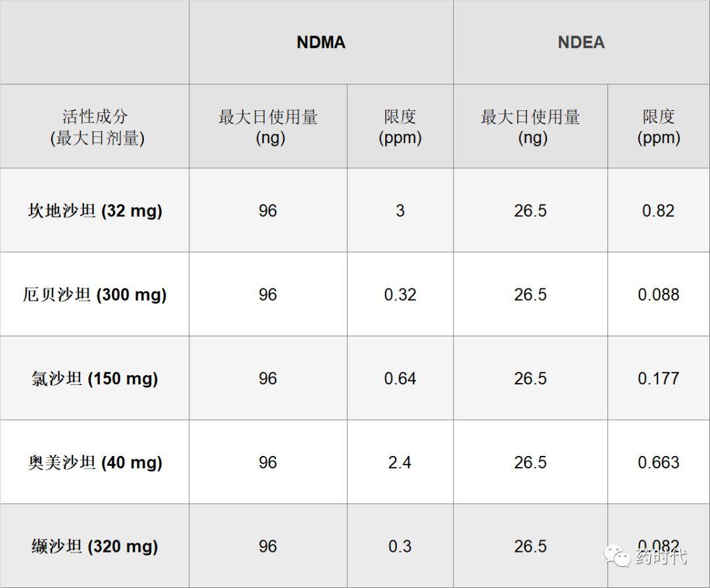Image resolution: width=710 pixels, height=588 pixels.
Task: Click the NDEA 限度 (ppm) subheader
Action: 659,126
